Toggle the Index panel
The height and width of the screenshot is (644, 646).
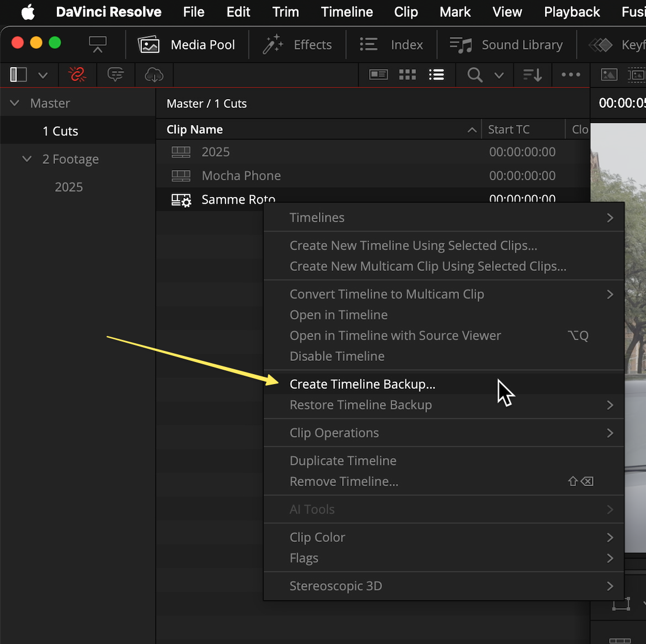click(391, 45)
